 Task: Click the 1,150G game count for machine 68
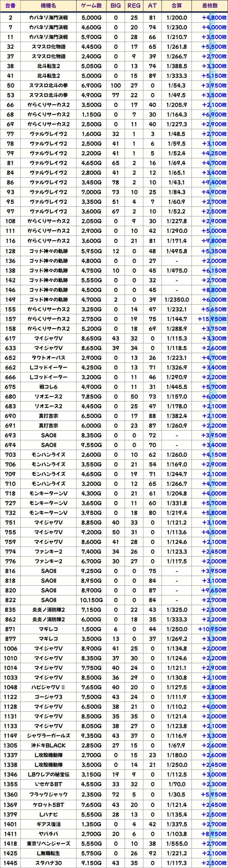91,115
